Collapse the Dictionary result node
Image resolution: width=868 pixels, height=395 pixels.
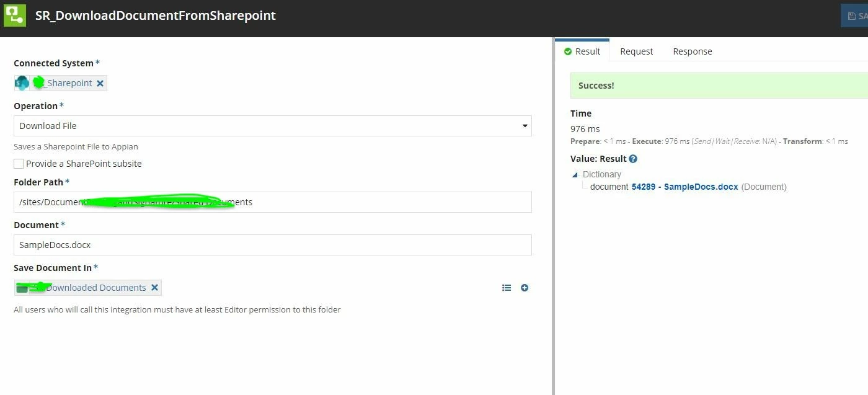(575, 175)
